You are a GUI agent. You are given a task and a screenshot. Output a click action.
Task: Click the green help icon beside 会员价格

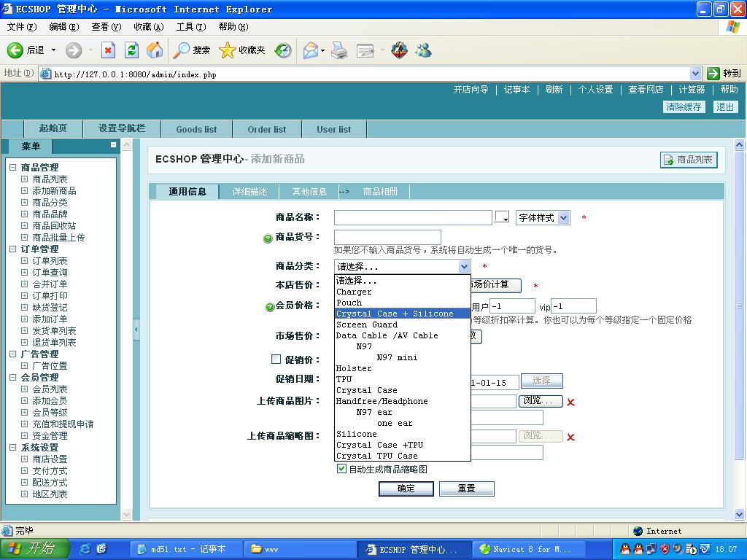[270, 307]
